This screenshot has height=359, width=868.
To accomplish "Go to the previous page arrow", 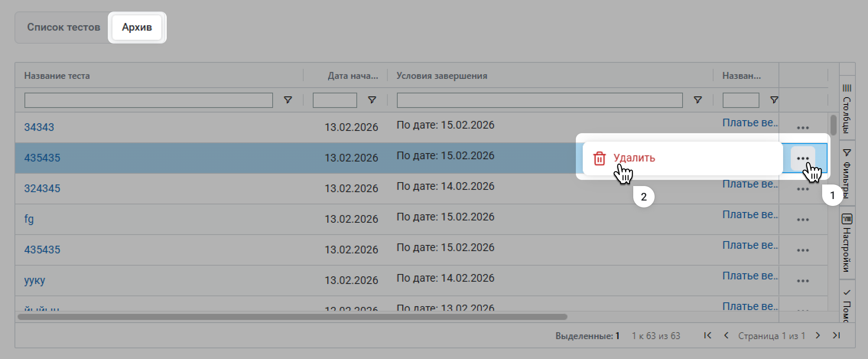I will point(726,336).
